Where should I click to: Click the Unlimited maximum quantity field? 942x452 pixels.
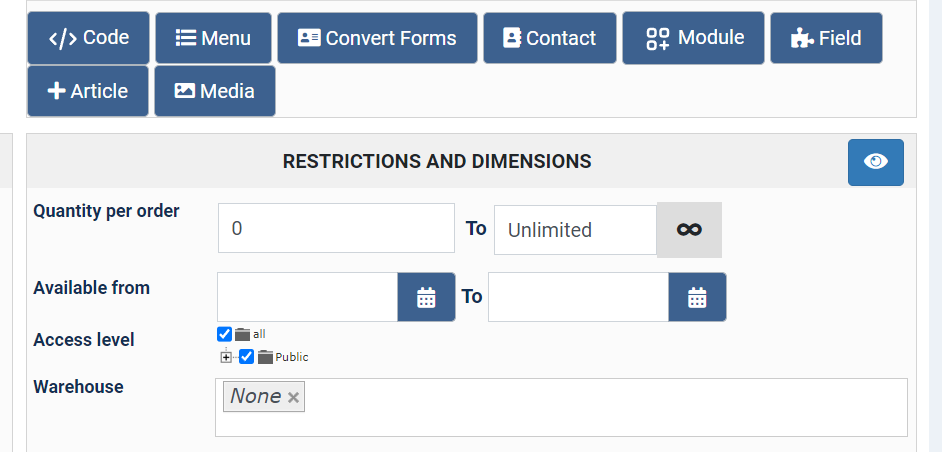tap(575, 230)
